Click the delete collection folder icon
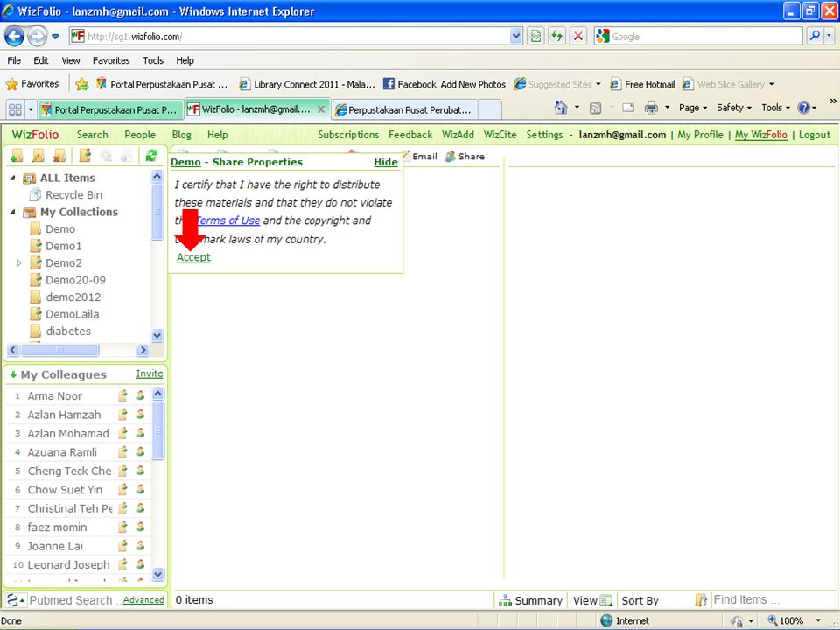840x630 pixels. coord(59,156)
